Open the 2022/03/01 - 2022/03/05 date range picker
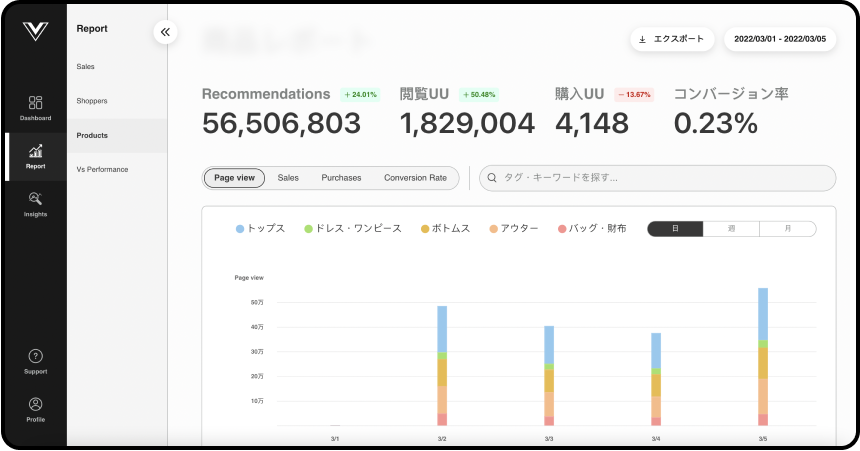Viewport: 860px width, 451px height. click(x=780, y=39)
